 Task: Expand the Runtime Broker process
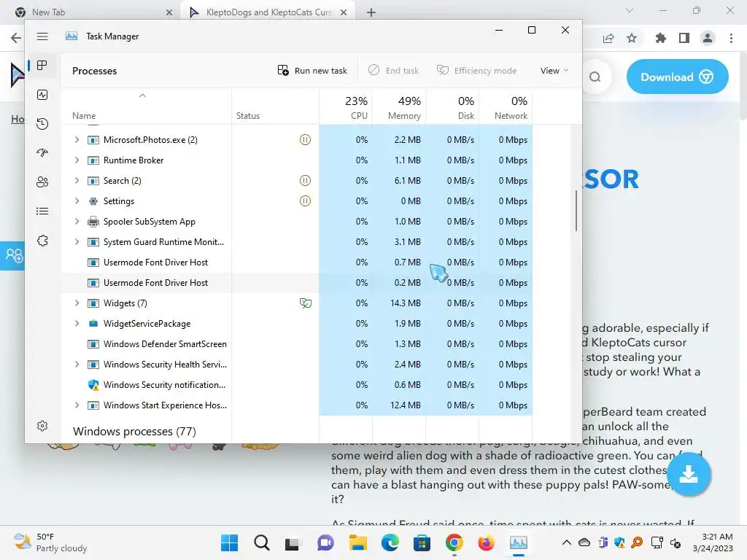point(77,160)
